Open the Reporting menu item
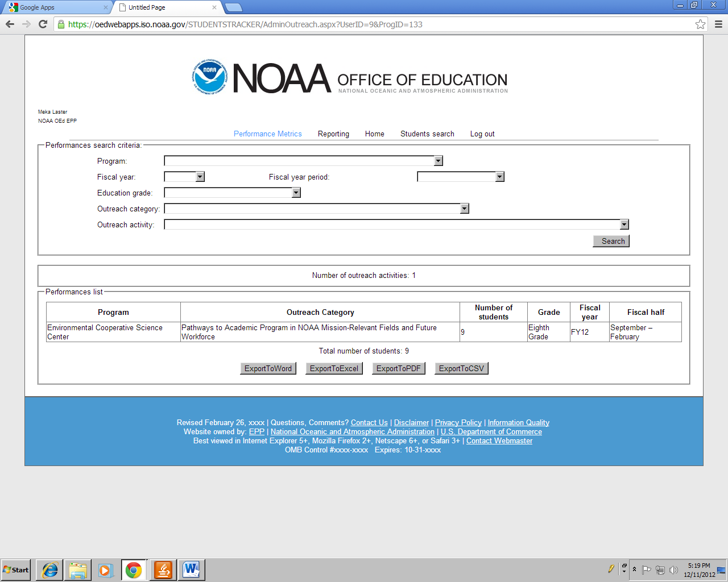728x582 pixels. point(333,134)
